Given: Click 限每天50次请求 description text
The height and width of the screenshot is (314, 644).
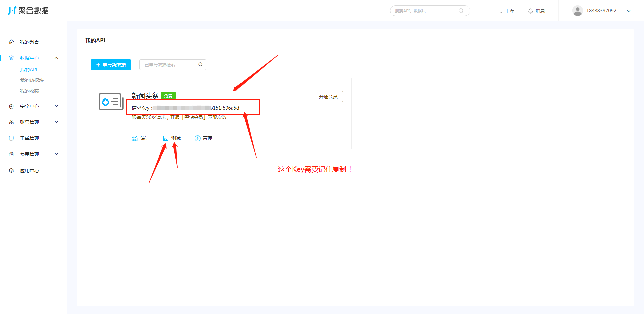Looking at the screenshot, I should tap(179, 117).
